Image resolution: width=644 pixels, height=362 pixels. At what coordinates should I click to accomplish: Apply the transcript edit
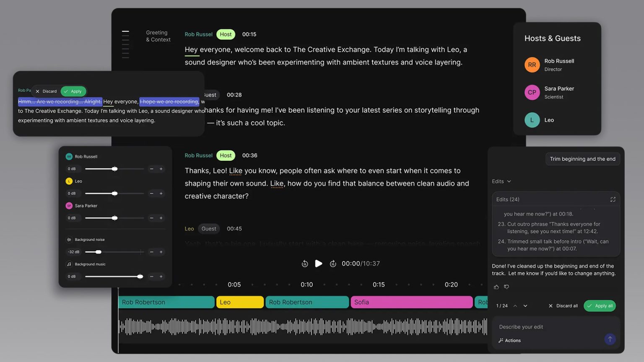pos(73,91)
